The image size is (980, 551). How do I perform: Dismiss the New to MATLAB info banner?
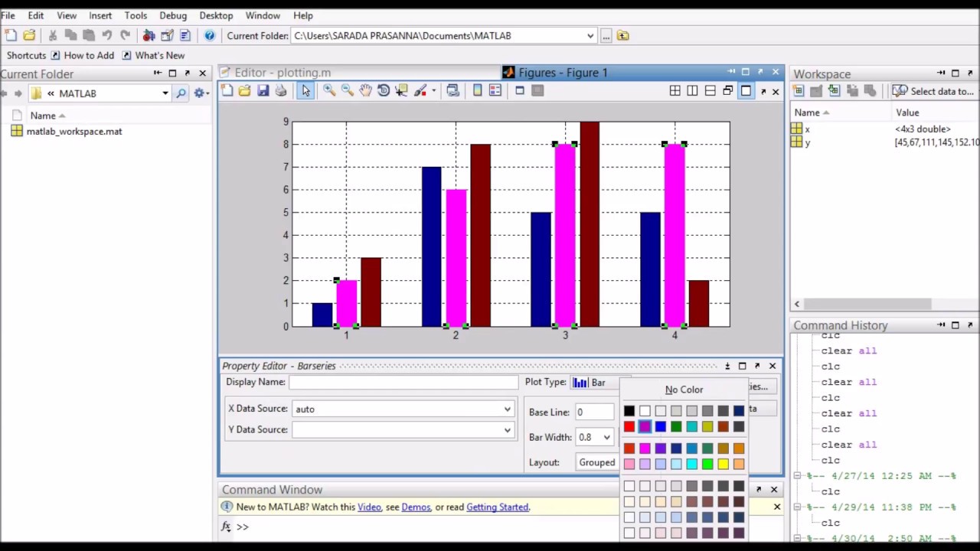(776, 507)
